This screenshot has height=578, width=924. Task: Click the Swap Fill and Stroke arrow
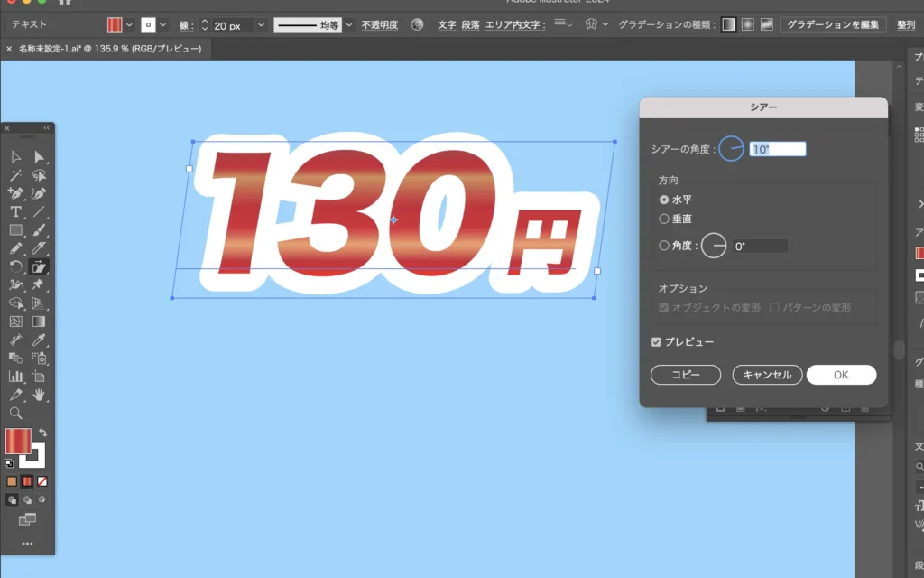click(42, 433)
